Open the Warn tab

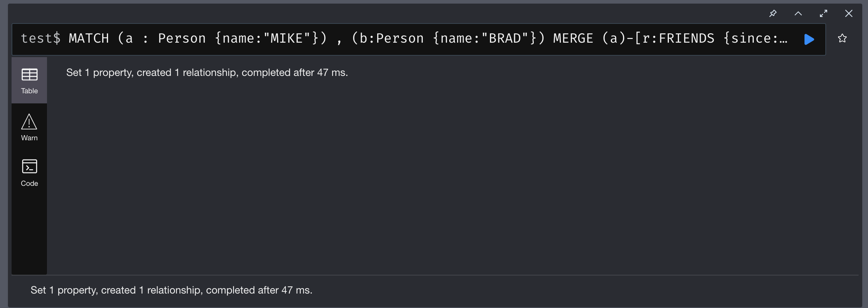pyautogui.click(x=29, y=127)
